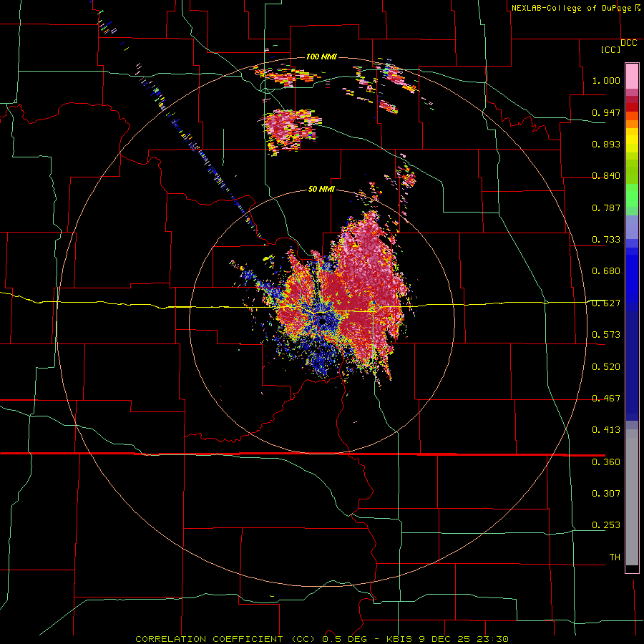Click the 0.253 scale value
The height and width of the screenshot is (644, 644).
coord(606,525)
